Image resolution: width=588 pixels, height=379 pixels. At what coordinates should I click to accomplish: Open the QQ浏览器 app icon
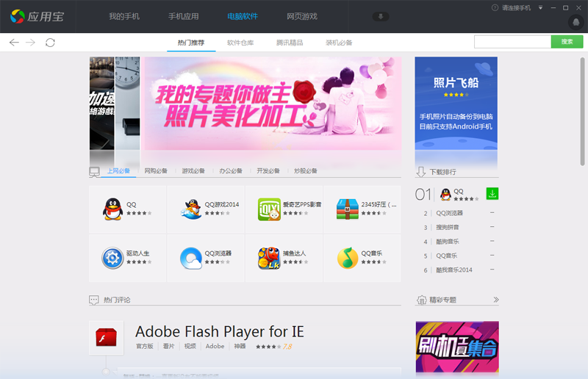click(x=191, y=258)
